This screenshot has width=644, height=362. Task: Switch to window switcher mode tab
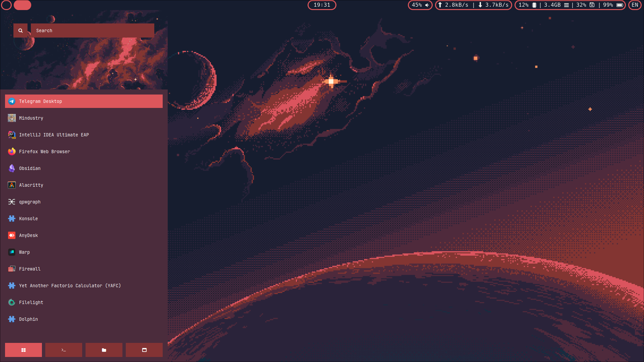pyautogui.click(x=144, y=350)
